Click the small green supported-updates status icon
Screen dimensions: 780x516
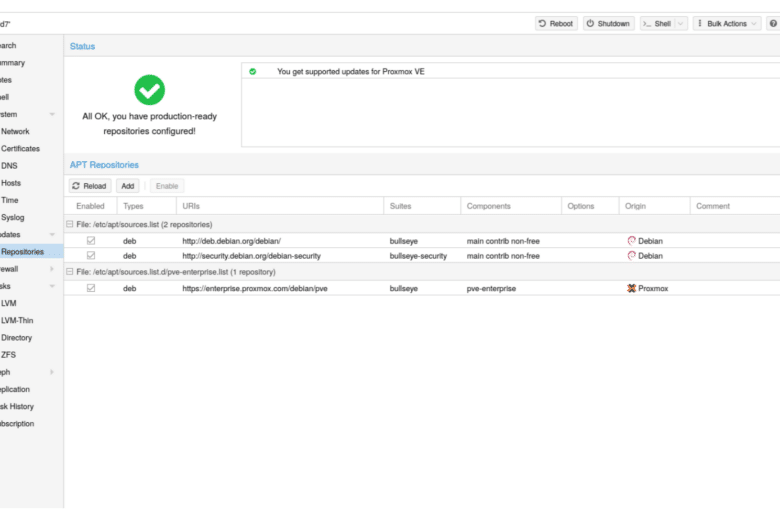point(253,72)
